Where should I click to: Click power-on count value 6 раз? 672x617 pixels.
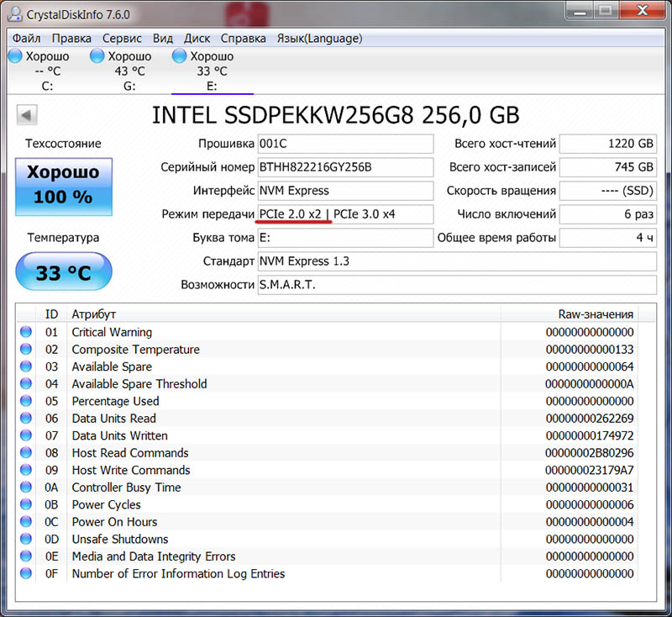click(607, 214)
